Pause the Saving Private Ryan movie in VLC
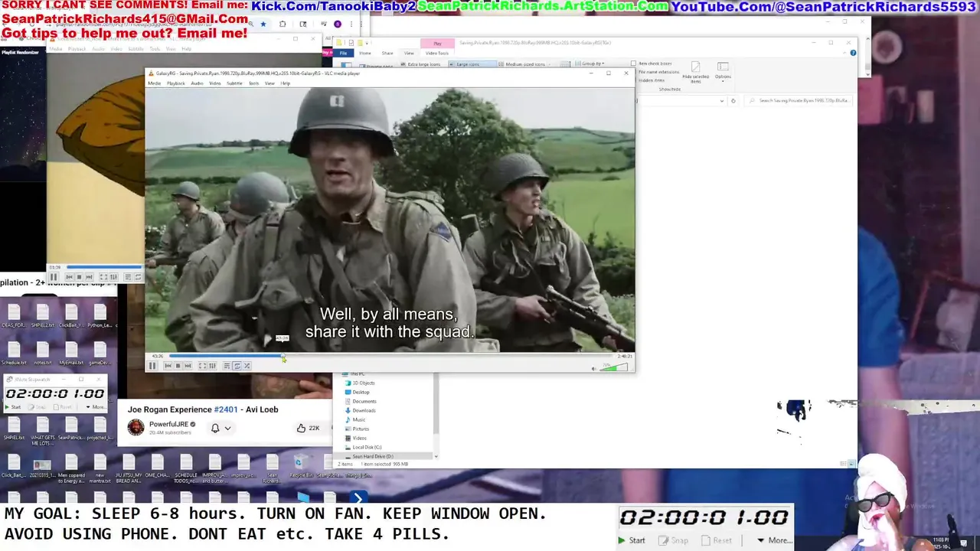 pos(152,366)
